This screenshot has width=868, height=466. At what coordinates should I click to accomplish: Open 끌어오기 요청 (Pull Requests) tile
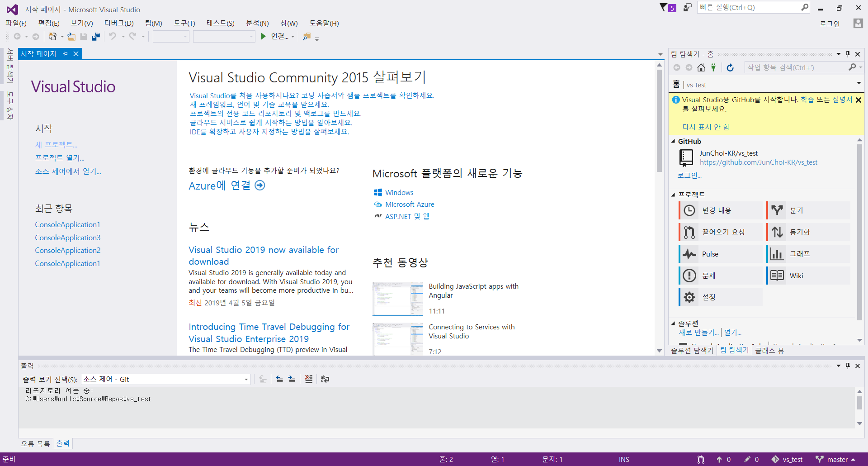pyautogui.click(x=721, y=232)
